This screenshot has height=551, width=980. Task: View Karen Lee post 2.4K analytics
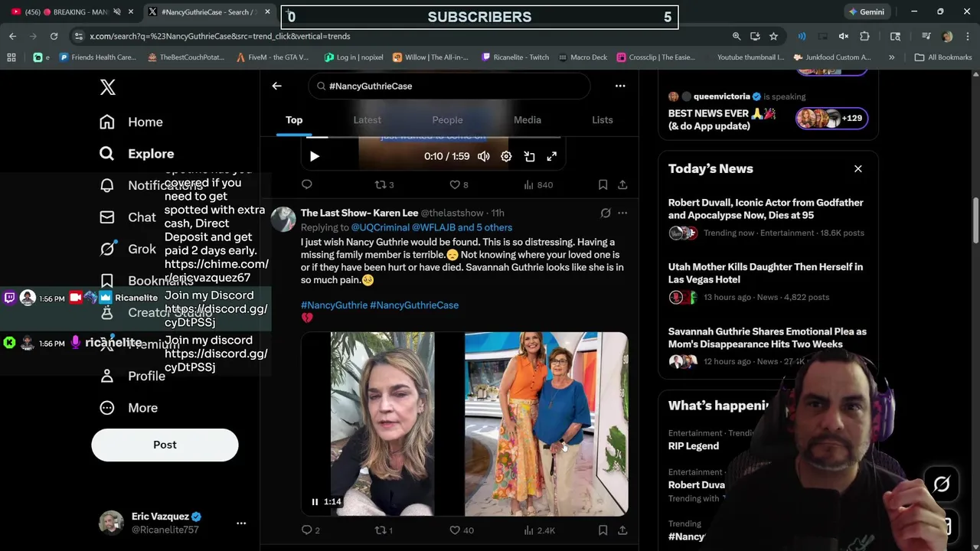pos(539,530)
